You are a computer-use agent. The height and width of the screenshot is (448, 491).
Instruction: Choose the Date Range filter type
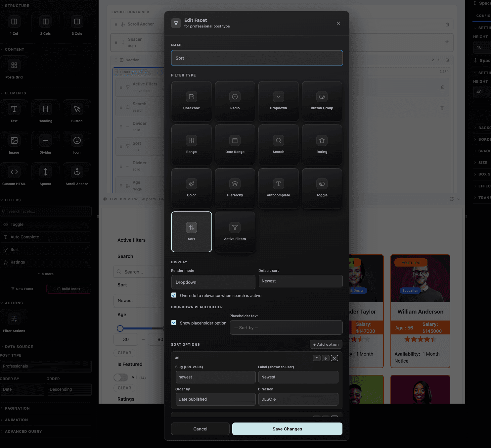point(235,145)
